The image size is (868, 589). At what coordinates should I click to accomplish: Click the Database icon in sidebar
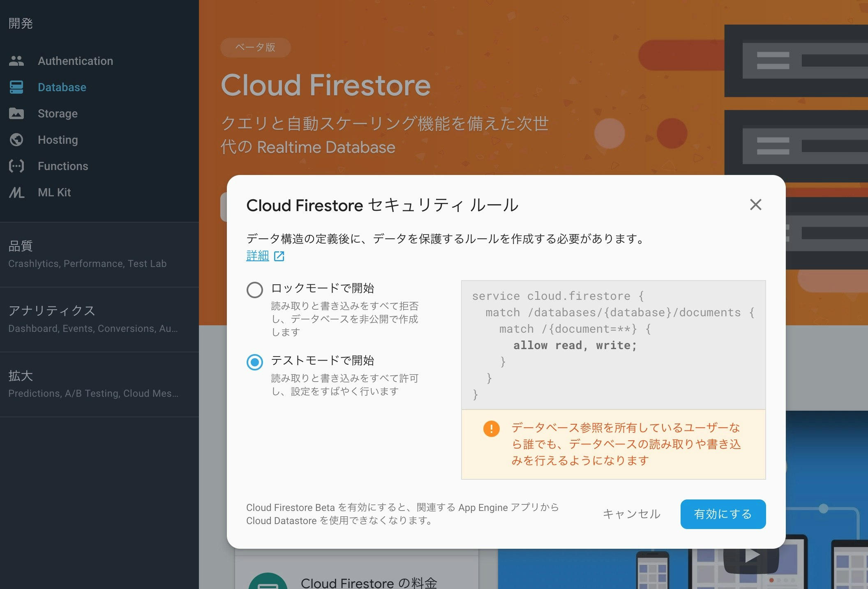click(16, 86)
